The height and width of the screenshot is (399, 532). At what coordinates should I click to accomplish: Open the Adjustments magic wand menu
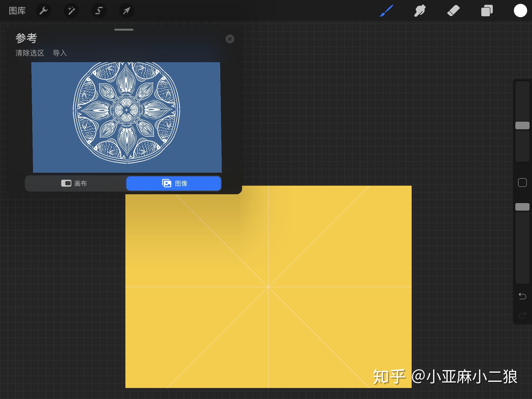[71, 11]
